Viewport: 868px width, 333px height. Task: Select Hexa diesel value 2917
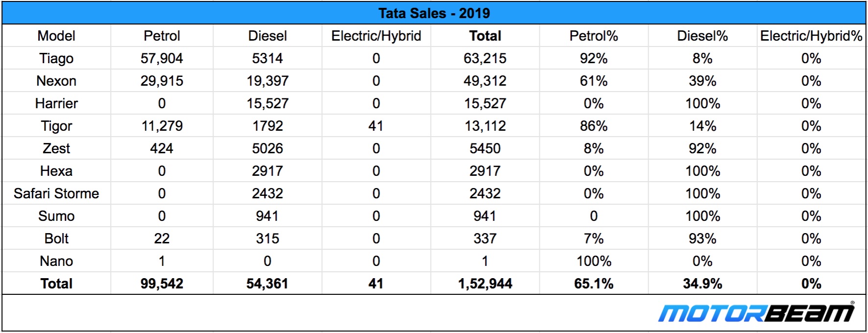[267, 171]
